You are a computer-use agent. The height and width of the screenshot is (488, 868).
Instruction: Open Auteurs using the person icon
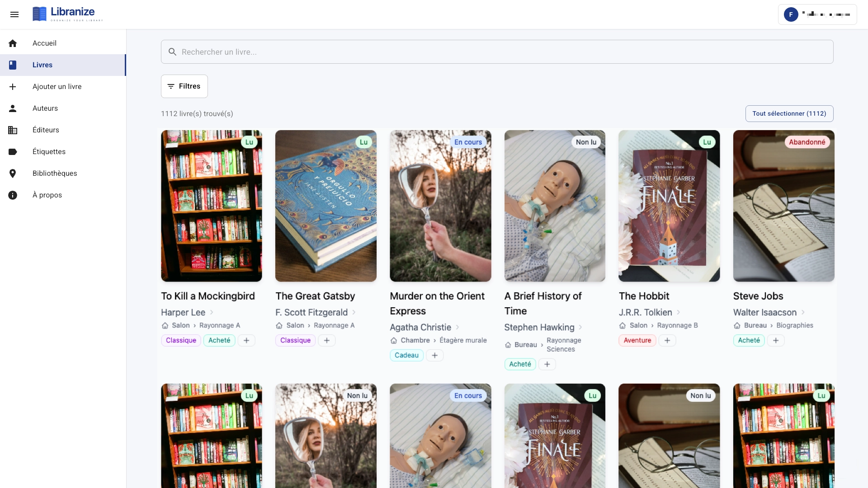click(x=13, y=108)
